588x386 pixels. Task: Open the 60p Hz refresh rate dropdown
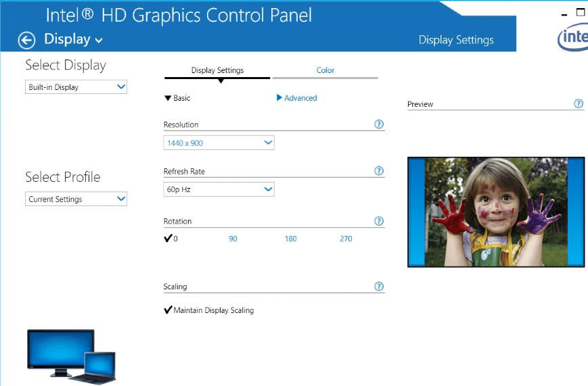click(219, 189)
